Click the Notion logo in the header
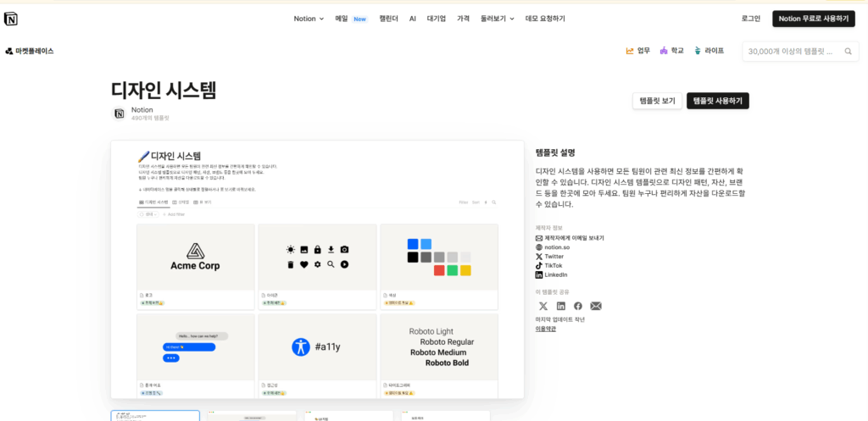Viewport: 868px width, 421px height. (x=10, y=19)
